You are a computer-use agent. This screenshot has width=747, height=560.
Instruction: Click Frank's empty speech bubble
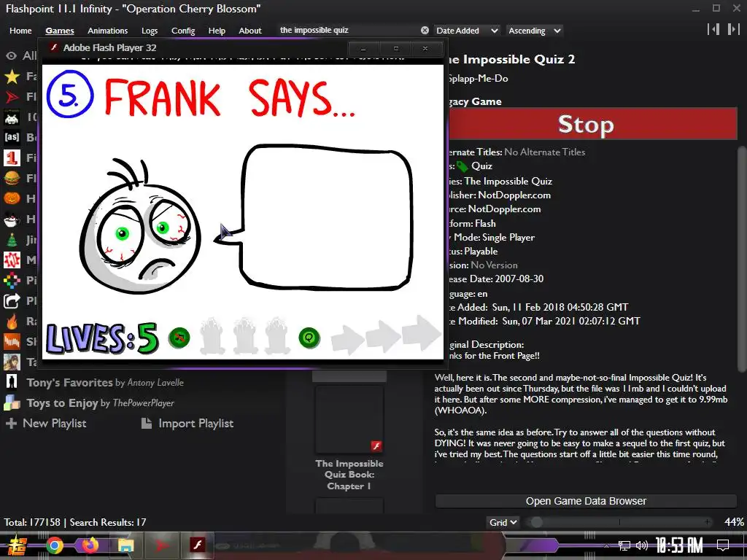(x=327, y=217)
